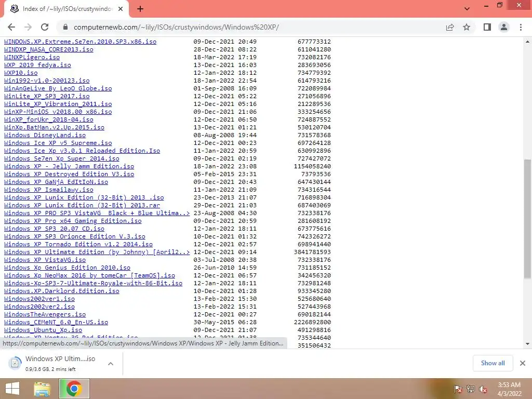Open File Explorer from taskbar
Viewport: 532px width, 399px height.
(42, 389)
